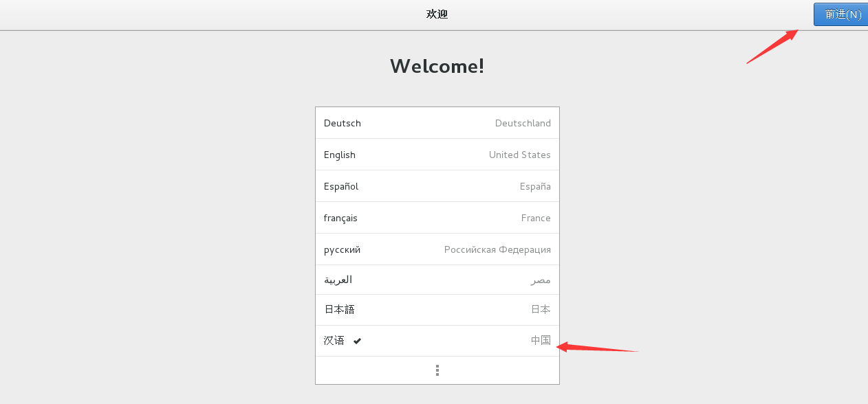Select 汉语 language row
The height and width of the screenshot is (404, 868).
click(x=437, y=341)
